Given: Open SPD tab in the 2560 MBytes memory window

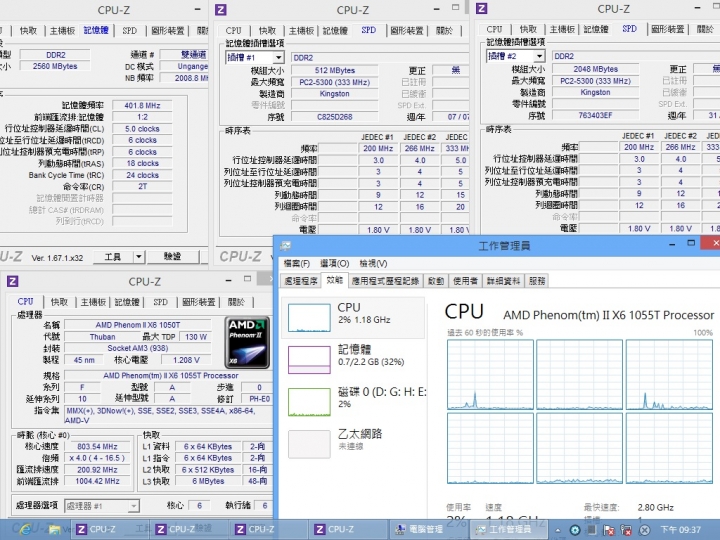Looking at the screenshot, I should point(129,30).
